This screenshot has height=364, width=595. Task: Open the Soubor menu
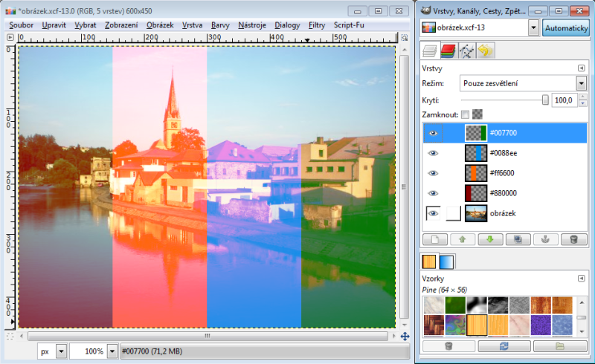pos(22,25)
